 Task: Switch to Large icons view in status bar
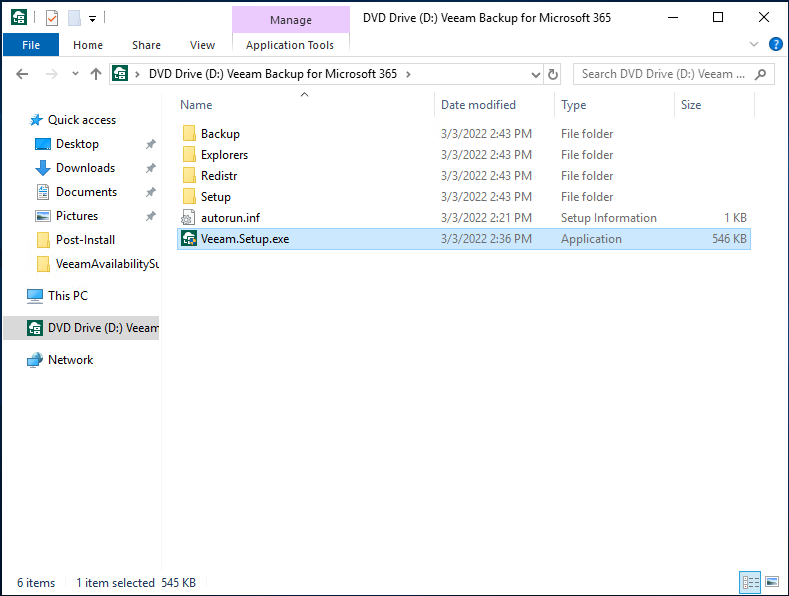pyautogui.click(x=772, y=582)
